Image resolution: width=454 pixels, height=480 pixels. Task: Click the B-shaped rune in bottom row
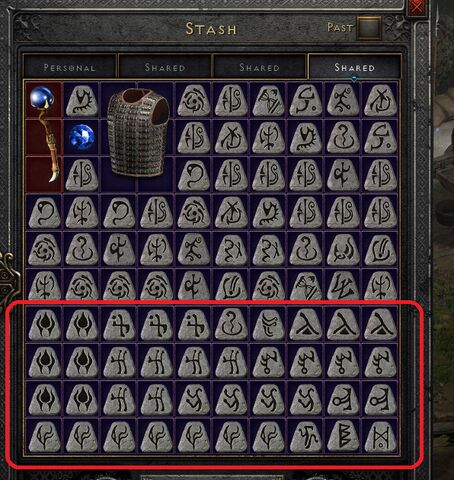pos(343,435)
